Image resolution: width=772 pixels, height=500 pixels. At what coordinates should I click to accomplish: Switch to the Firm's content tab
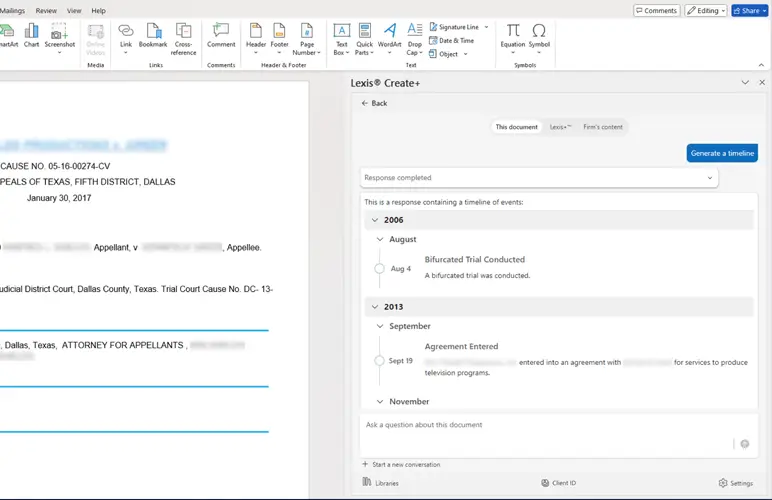[x=603, y=127]
